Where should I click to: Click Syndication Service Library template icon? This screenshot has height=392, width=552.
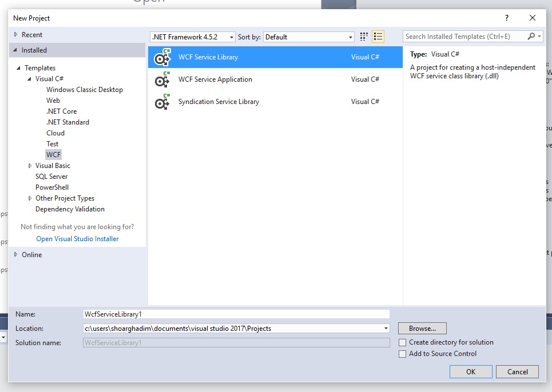162,102
